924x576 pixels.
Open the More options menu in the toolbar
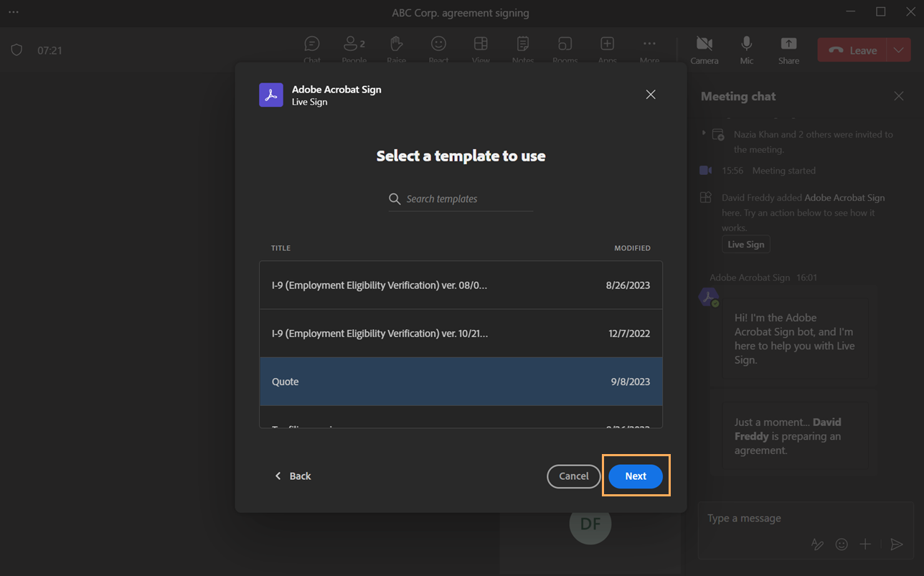pos(649,44)
